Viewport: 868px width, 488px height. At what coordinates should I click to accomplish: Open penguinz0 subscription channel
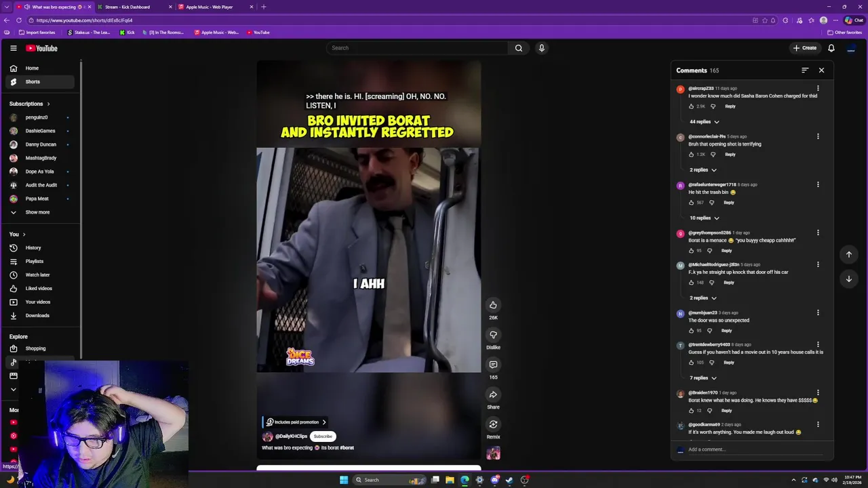point(40,117)
